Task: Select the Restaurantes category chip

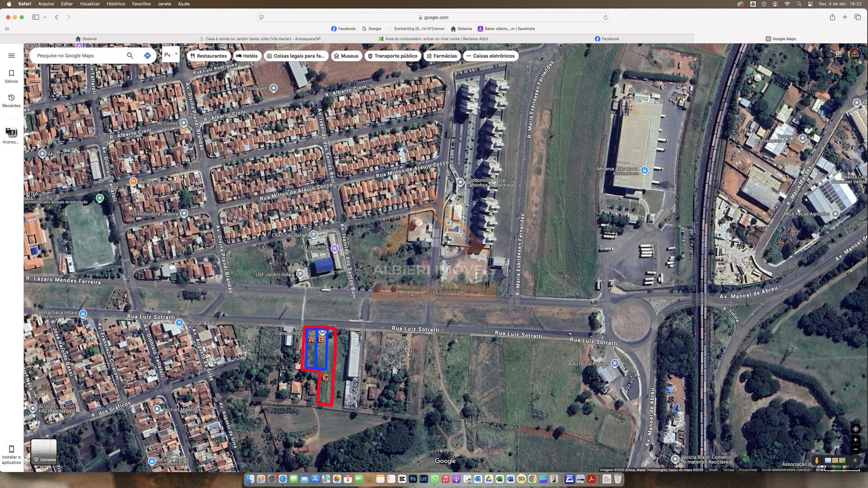Action: [x=208, y=56]
